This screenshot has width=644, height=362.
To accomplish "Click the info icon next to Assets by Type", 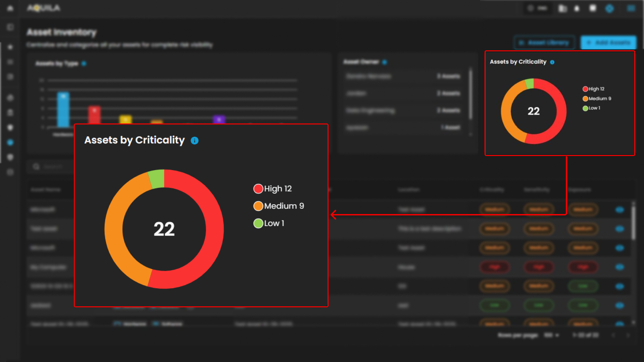I will point(84,63).
